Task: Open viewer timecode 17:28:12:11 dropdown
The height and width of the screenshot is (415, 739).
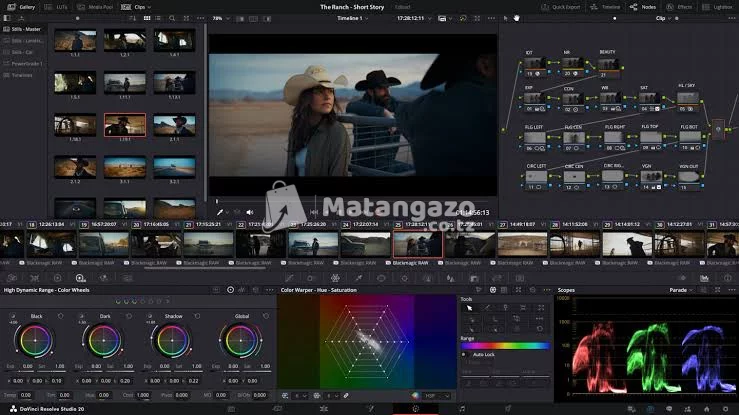Action: click(x=413, y=18)
